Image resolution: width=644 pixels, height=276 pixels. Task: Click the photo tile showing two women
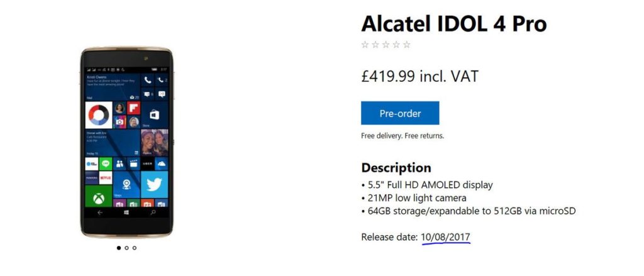pyautogui.click(x=155, y=143)
